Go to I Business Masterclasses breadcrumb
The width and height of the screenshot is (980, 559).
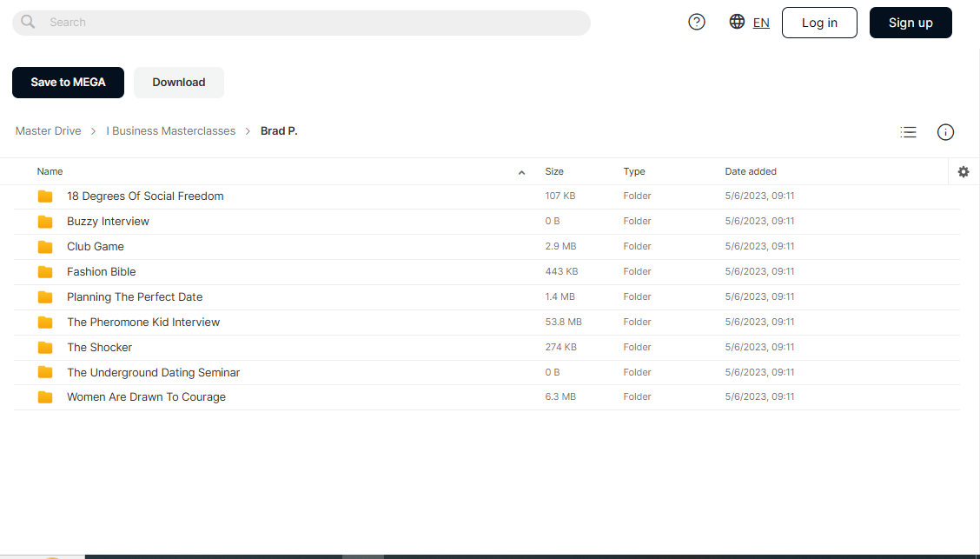click(x=170, y=130)
